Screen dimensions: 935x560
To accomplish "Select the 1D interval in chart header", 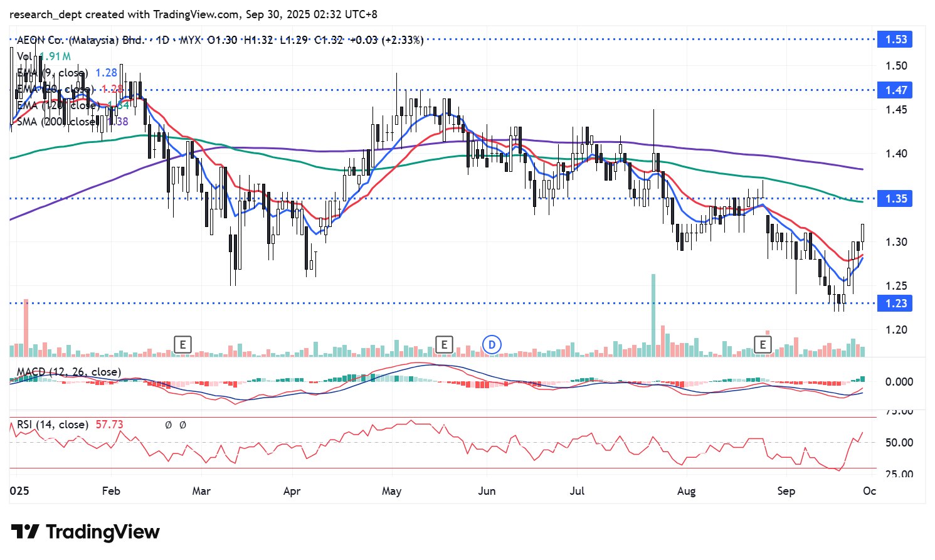I will [x=162, y=40].
